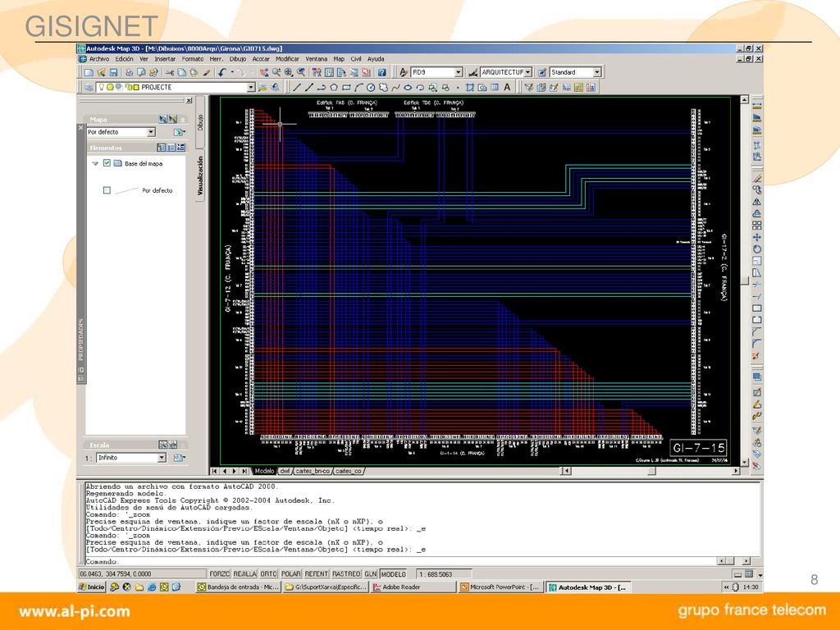Click the Cut scissors icon
The height and width of the screenshot is (630, 840).
coord(170,72)
